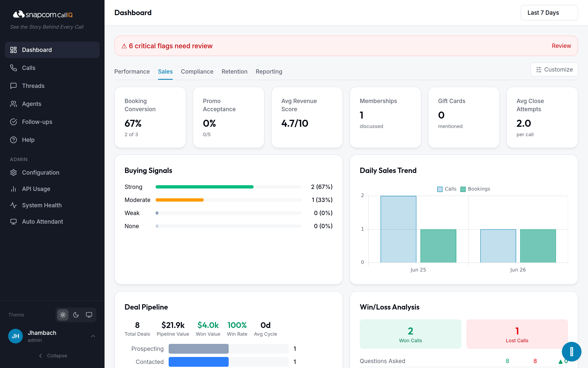Click the Jun 25 Calls bar in chart

[399, 229]
